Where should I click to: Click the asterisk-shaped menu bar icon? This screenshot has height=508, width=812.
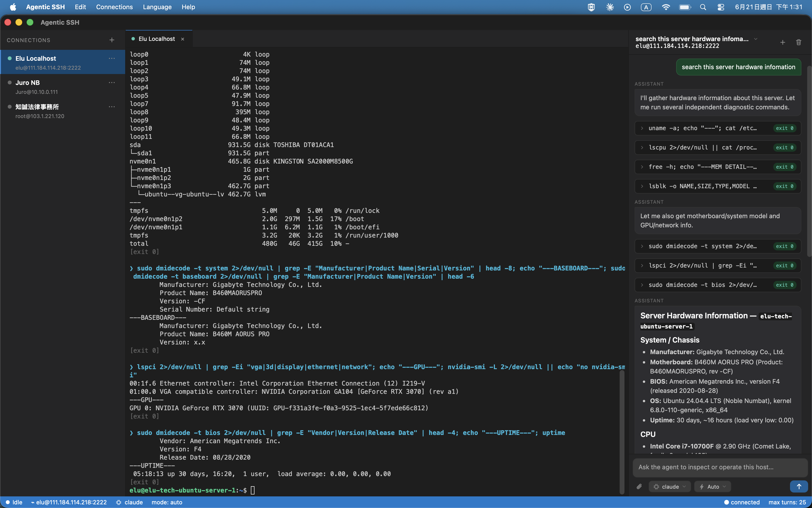(610, 7)
